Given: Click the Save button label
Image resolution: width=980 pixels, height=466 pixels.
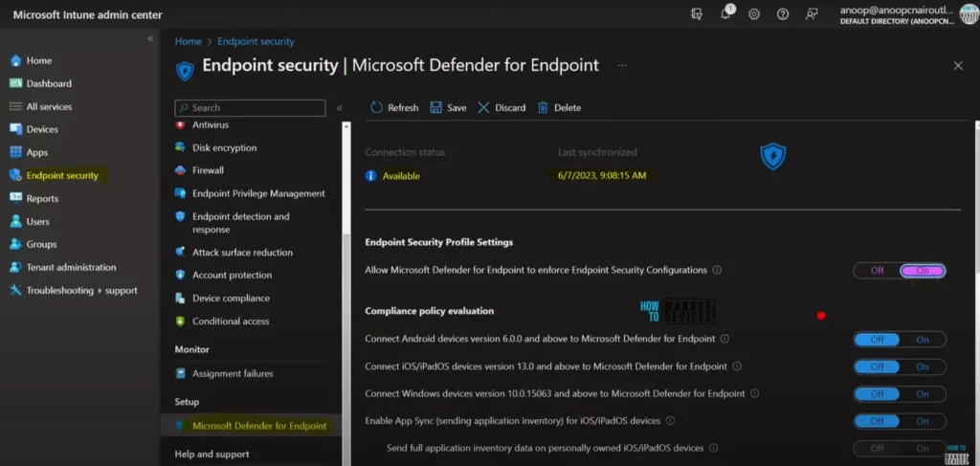Looking at the screenshot, I should (457, 107).
